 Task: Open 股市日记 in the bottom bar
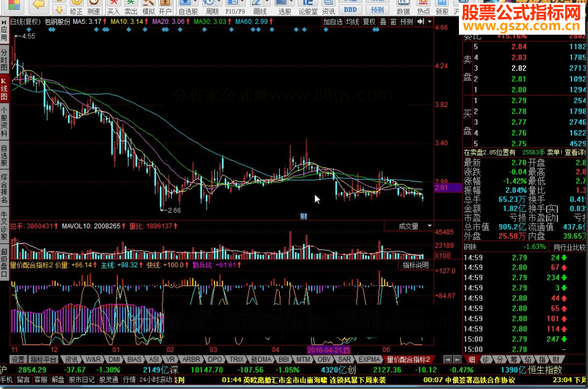pos(82,380)
